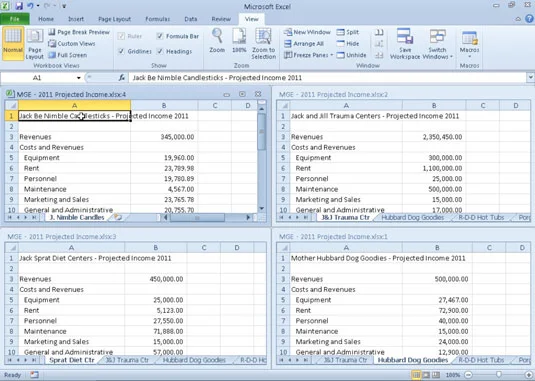The width and height of the screenshot is (535, 381).
Task: Switch to Data ribbon tab
Action: 191,19
